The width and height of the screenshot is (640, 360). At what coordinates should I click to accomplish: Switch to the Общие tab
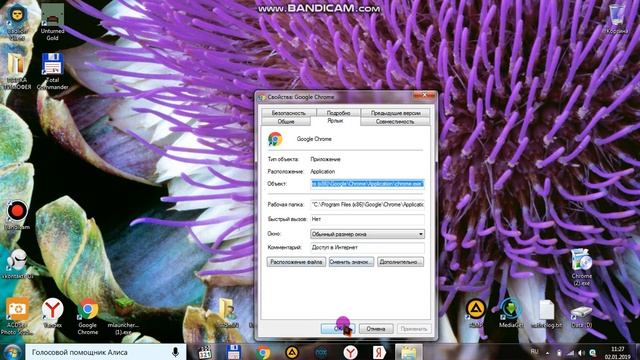286,122
